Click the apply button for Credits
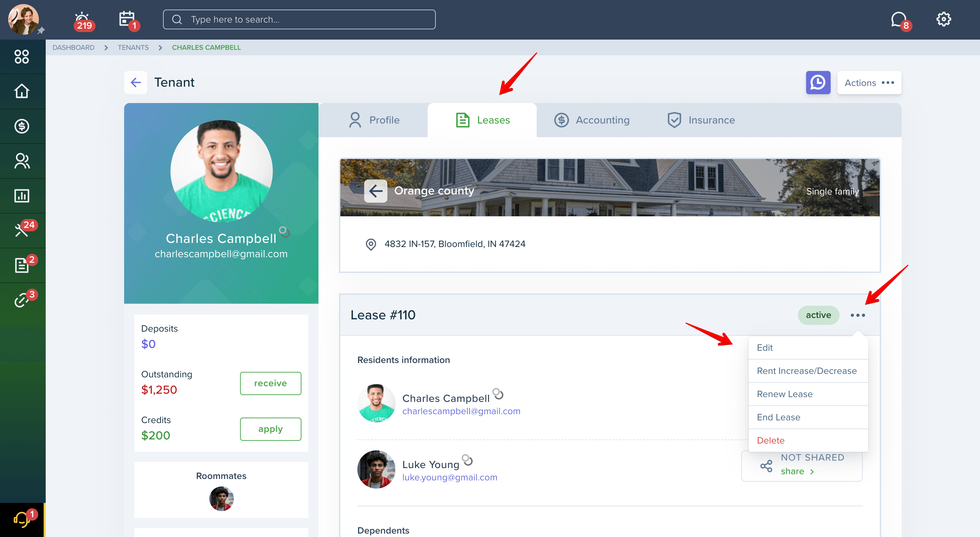The image size is (980, 537). tap(270, 429)
